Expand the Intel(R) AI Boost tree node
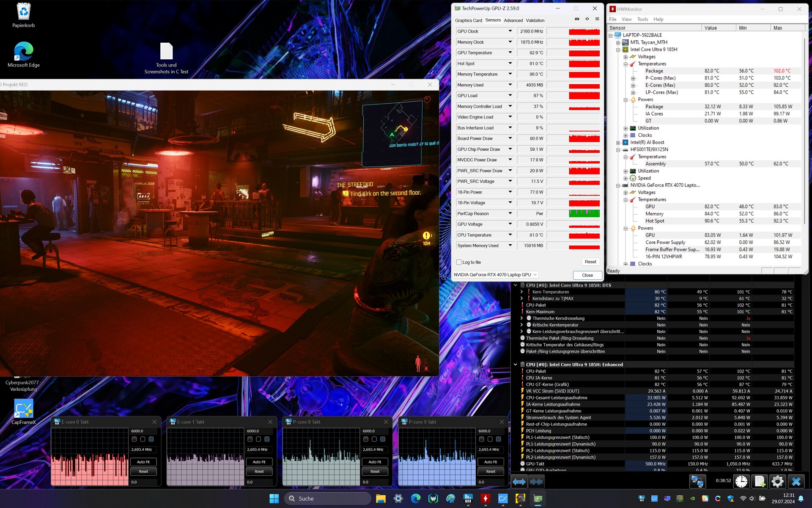This screenshot has height=508, width=812. [x=618, y=143]
